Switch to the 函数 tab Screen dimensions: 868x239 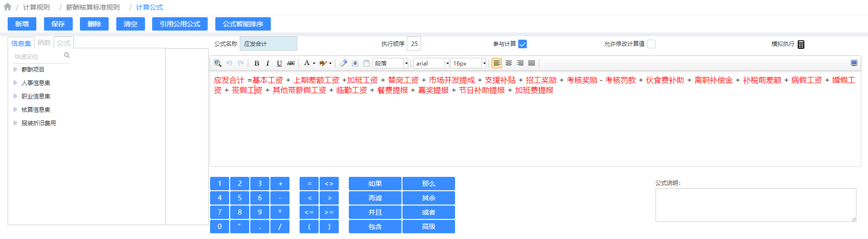44,43
